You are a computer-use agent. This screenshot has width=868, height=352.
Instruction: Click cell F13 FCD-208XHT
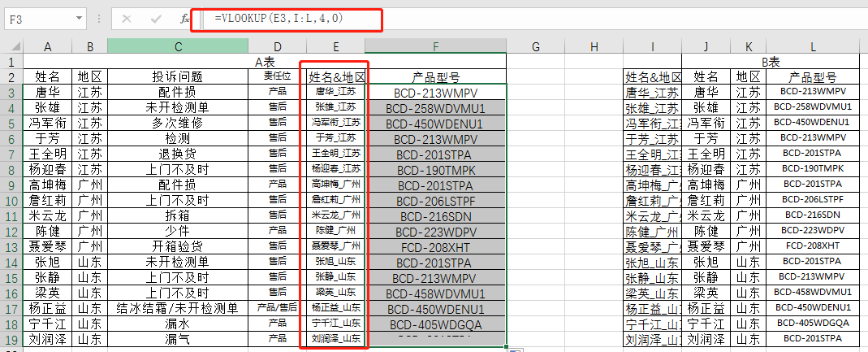(x=436, y=246)
